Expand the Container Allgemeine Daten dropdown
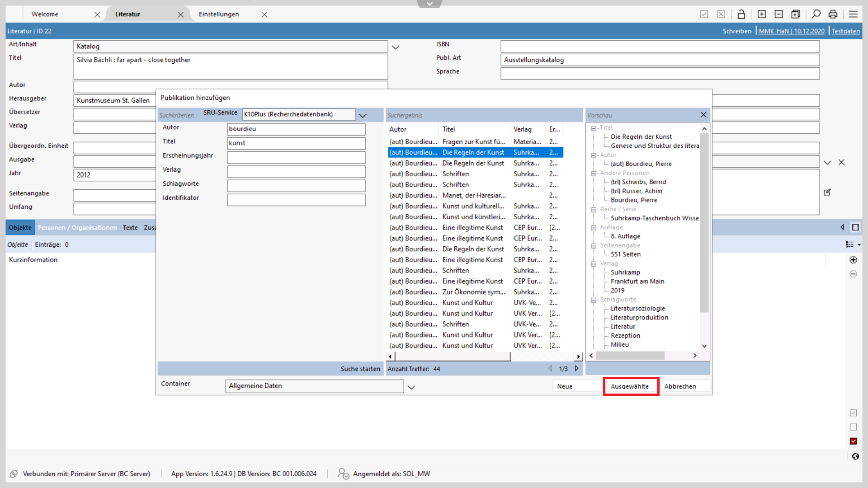This screenshot has width=868, height=488. tap(411, 387)
